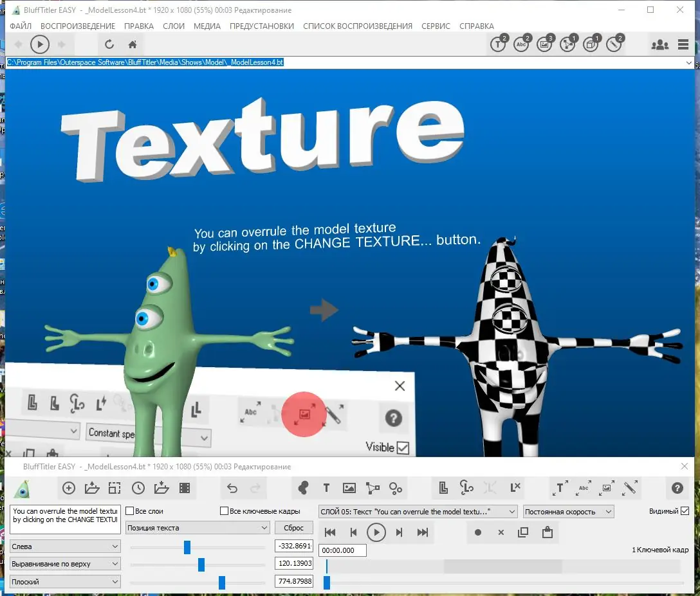Open the Позиция текста property dropdown
Image resolution: width=700 pixels, height=596 pixels.
[198, 528]
